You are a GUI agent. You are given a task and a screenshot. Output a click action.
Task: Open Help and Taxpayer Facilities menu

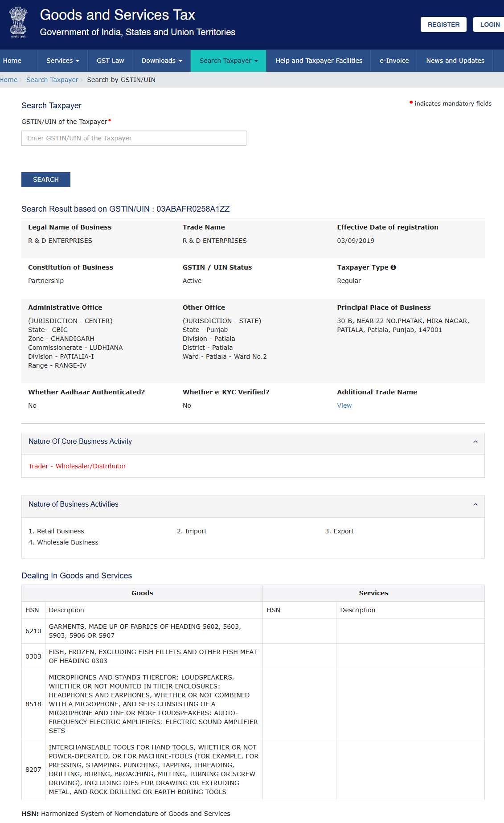(319, 61)
